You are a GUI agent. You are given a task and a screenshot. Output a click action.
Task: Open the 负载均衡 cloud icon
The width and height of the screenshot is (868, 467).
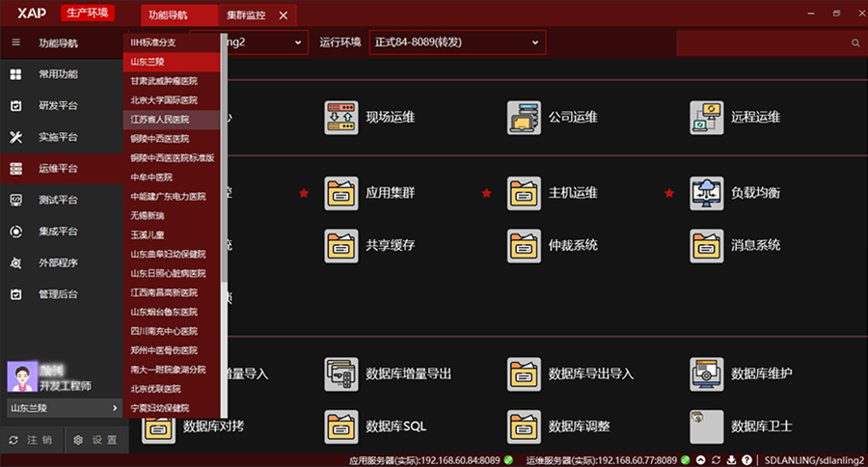coord(706,193)
